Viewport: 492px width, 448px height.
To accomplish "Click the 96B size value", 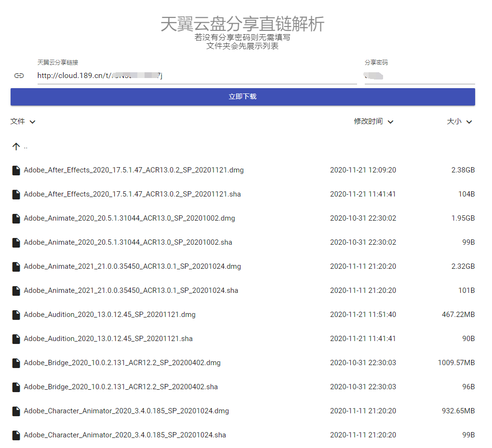I will pyautogui.click(x=468, y=387).
